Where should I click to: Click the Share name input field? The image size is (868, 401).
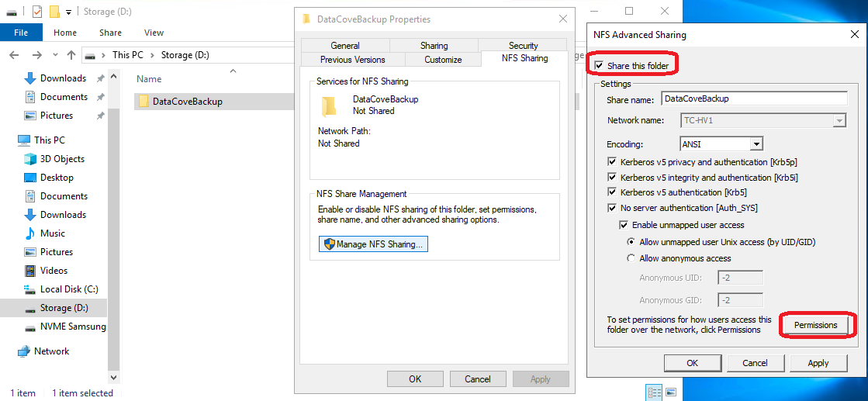pyautogui.click(x=753, y=99)
